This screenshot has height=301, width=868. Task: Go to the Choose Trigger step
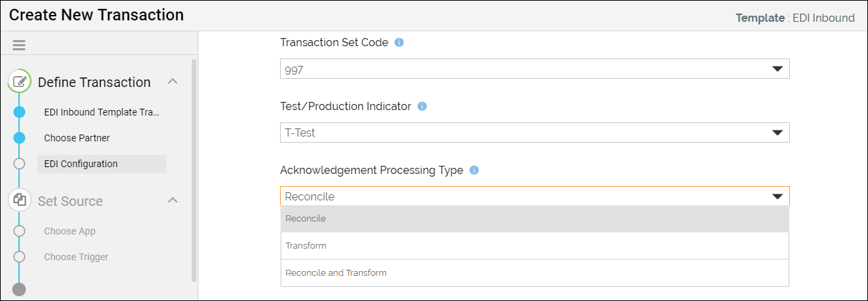pyautogui.click(x=76, y=257)
